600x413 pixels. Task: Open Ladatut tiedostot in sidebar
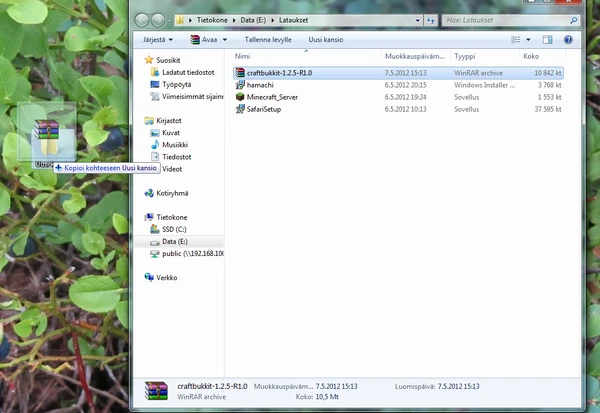tap(188, 72)
